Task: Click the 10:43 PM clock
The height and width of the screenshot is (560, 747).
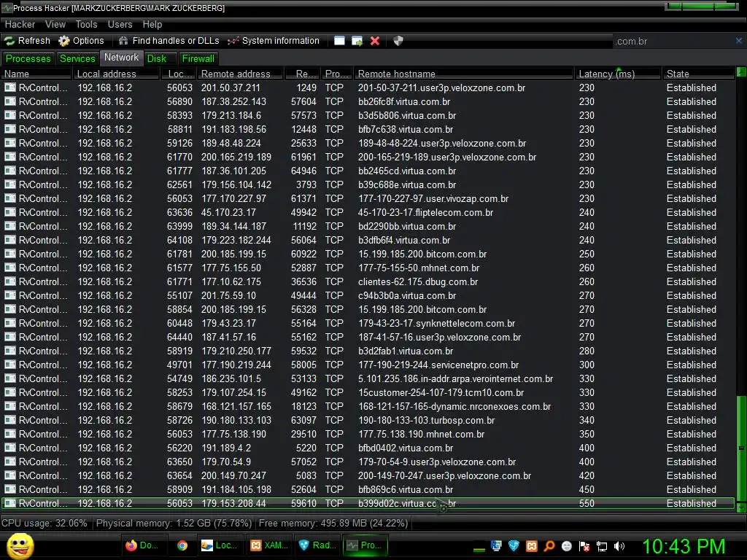Action: (684, 546)
